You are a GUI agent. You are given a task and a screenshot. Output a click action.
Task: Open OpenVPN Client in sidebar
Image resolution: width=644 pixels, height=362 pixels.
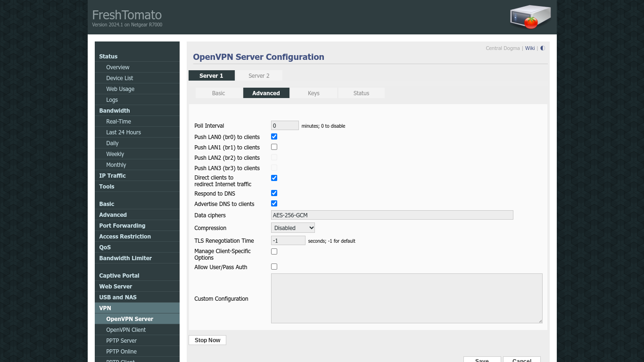pos(126,330)
